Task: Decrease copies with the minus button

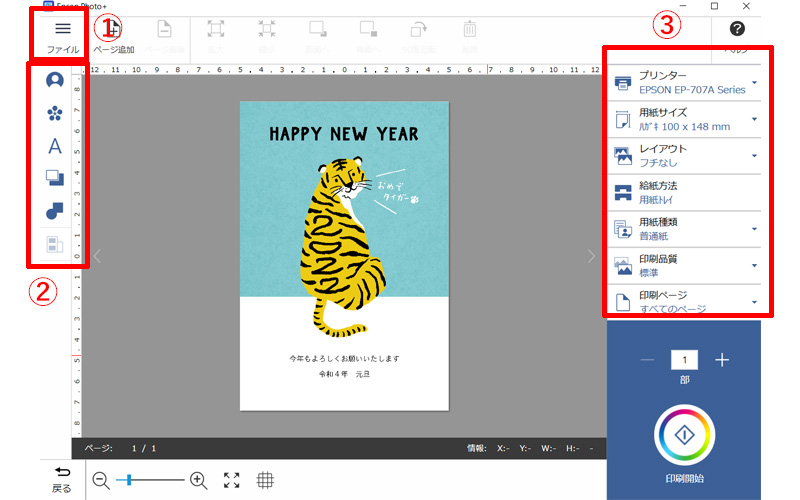Action: (647, 360)
